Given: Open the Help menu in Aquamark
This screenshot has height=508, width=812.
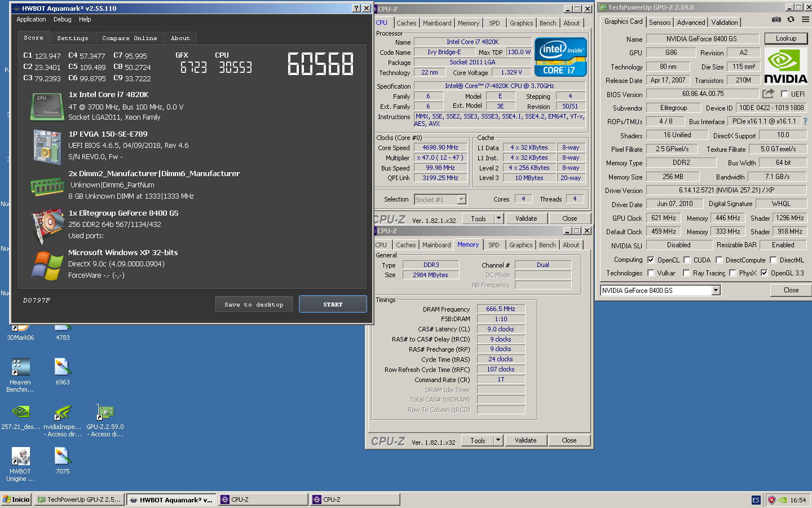Looking at the screenshot, I should point(85,19).
